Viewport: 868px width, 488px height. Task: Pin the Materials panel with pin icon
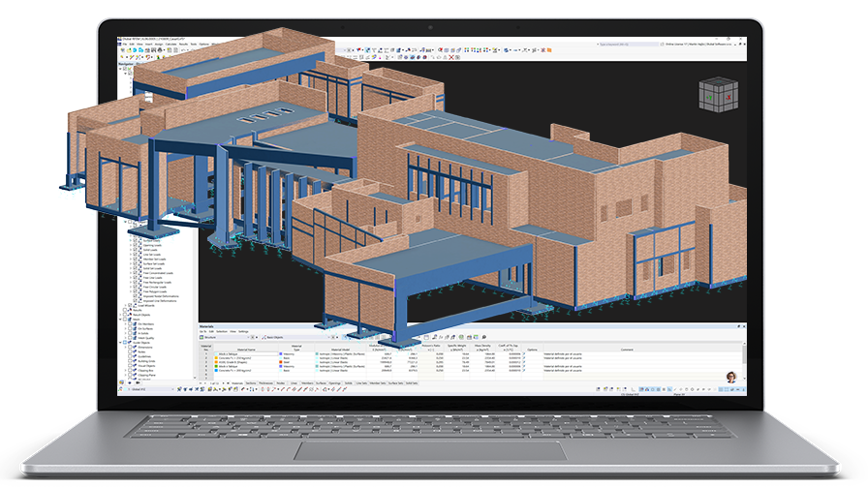point(738,326)
